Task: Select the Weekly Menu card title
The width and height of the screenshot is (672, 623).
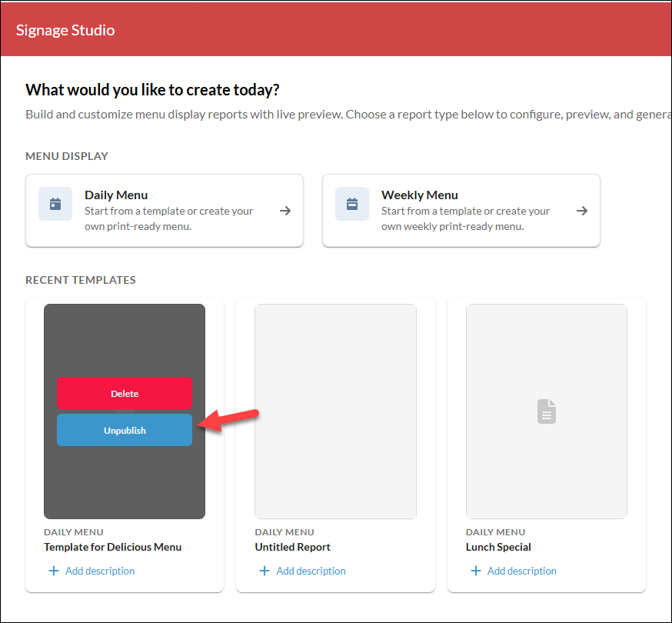Action: click(420, 195)
